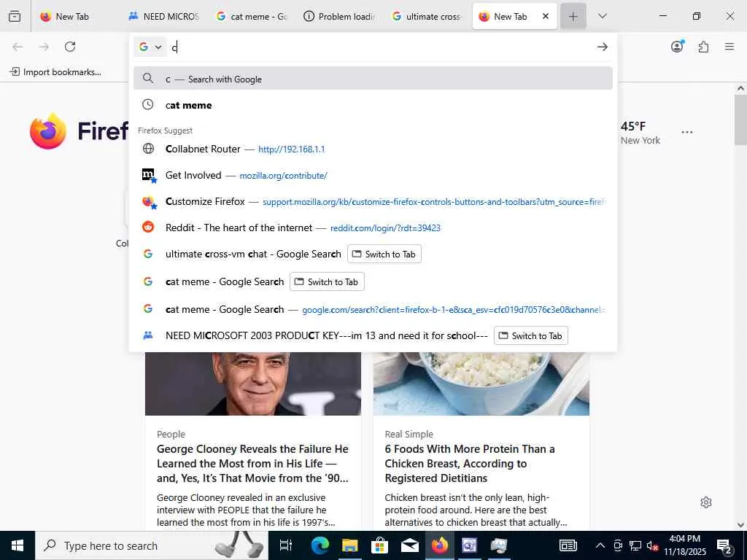Image resolution: width=747 pixels, height=560 pixels.
Task: Open the hamburger application menu
Action: coord(729,47)
